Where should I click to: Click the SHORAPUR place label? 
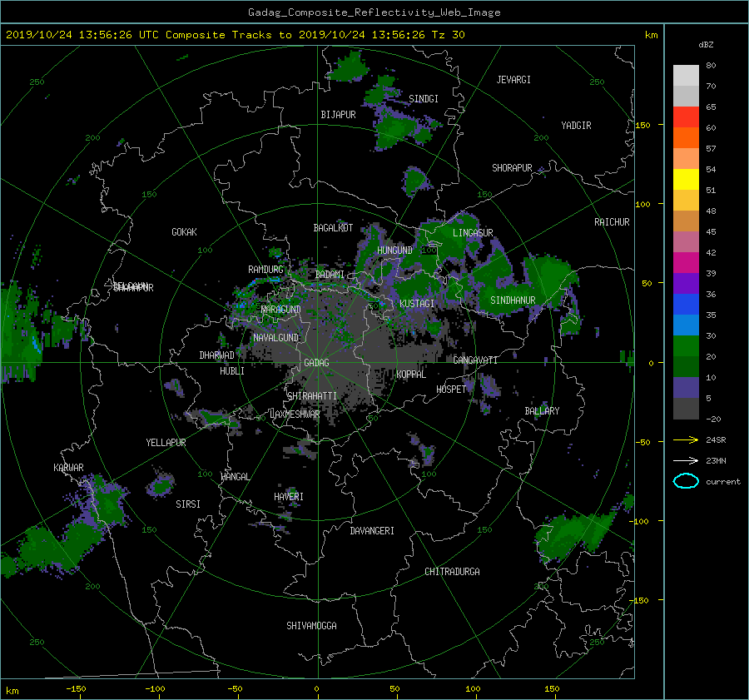pos(512,168)
